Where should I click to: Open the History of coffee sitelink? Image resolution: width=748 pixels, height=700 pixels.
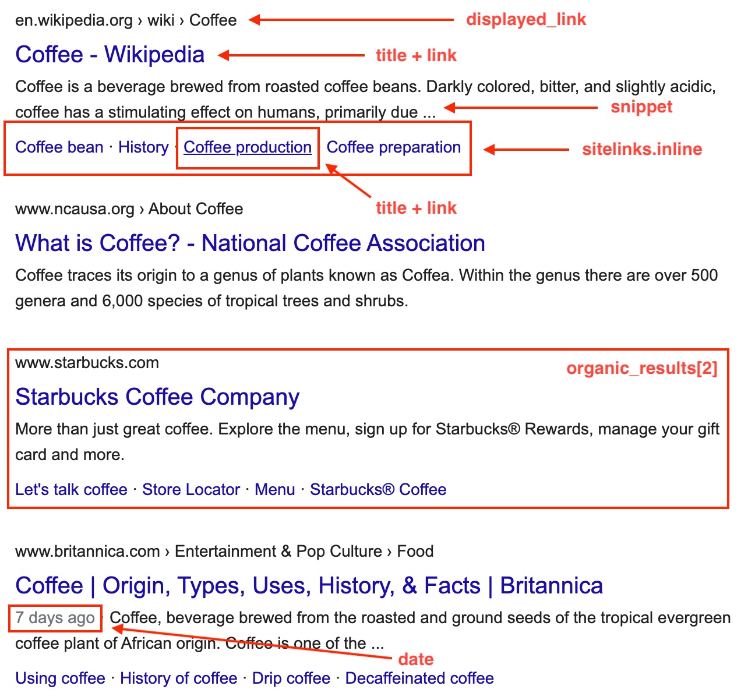point(179,678)
